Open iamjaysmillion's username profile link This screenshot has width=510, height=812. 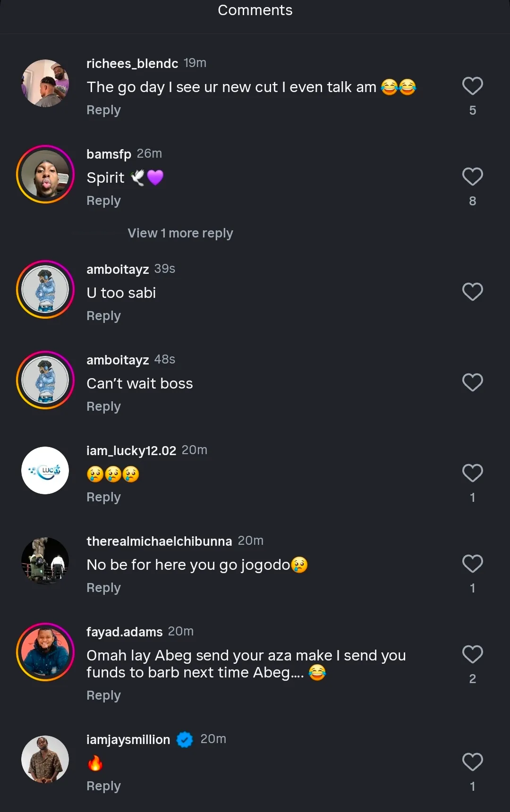coord(128,740)
